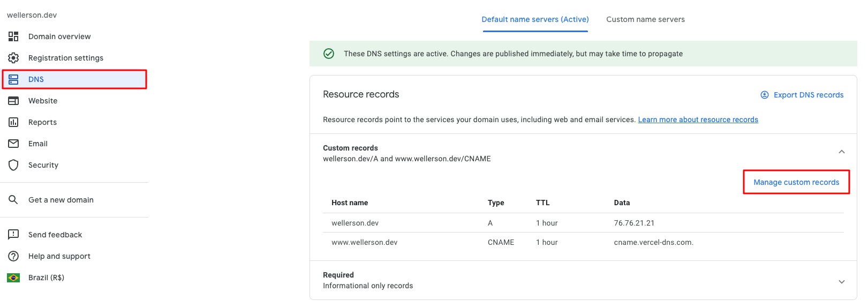
Task: Click the CNAME record type cell
Action: (x=501, y=242)
